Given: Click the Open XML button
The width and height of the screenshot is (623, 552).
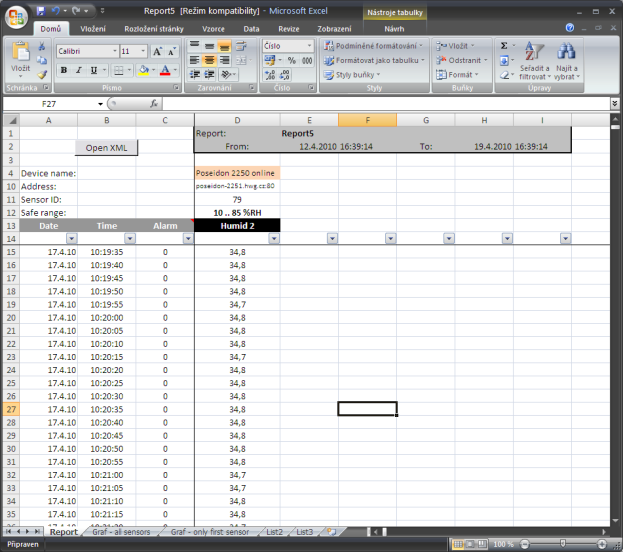Looking at the screenshot, I should [106, 148].
